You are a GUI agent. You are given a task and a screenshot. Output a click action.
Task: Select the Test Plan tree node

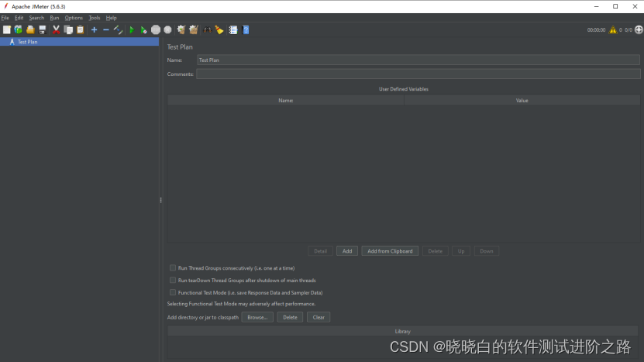pyautogui.click(x=28, y=42)
